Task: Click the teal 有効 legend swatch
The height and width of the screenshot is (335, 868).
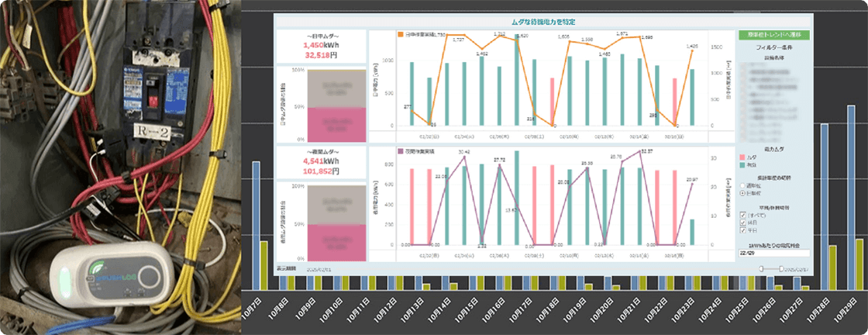Action: (x=742, y=164)
